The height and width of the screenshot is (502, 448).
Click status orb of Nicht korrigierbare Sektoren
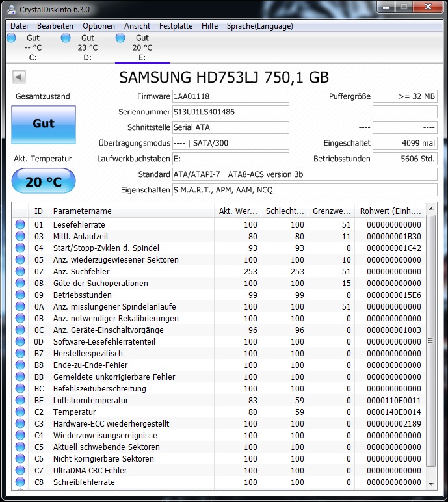[20, 459]
